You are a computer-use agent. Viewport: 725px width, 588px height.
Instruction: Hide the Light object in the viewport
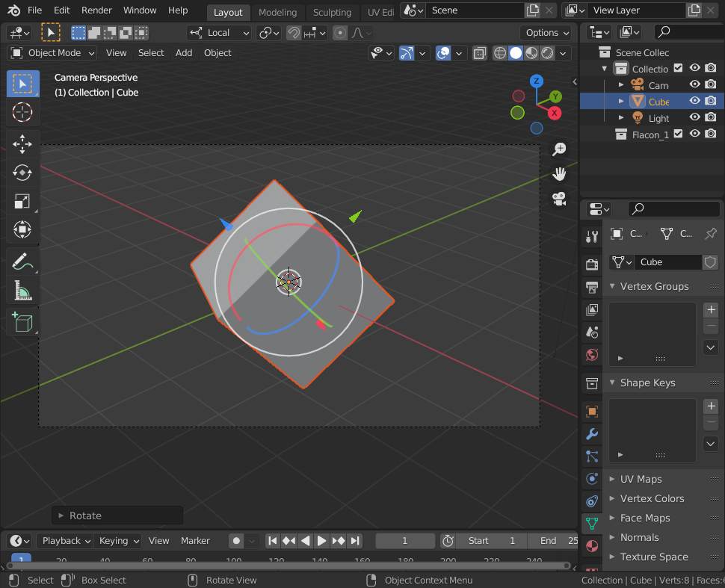[x=694, y=118]
